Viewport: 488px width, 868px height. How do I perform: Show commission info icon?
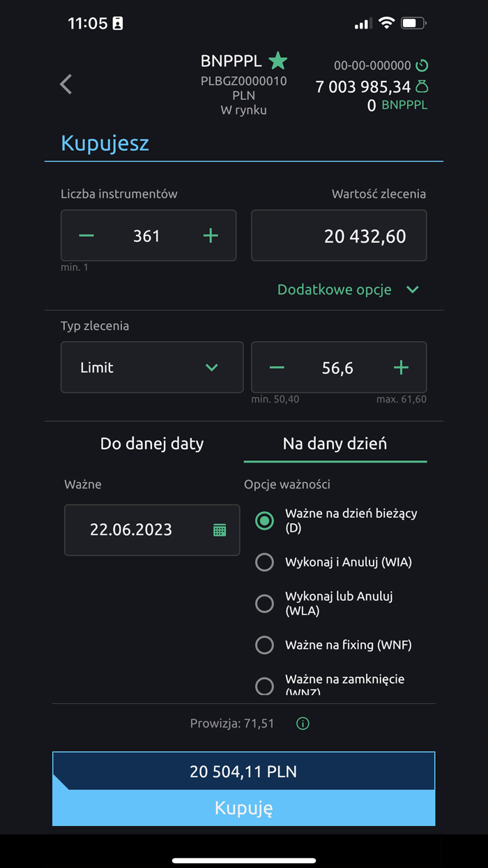(x=303, y=724)
